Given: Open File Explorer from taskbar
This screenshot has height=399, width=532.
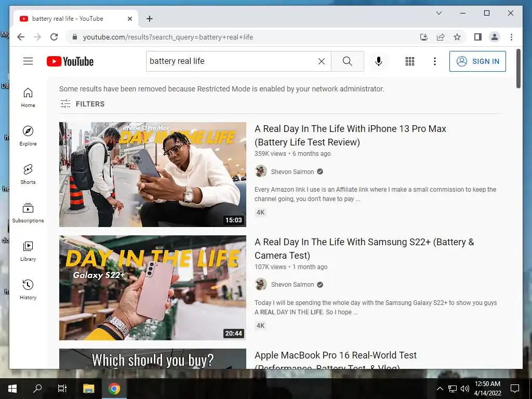Looking at the screenshot, I should [88, 389].
